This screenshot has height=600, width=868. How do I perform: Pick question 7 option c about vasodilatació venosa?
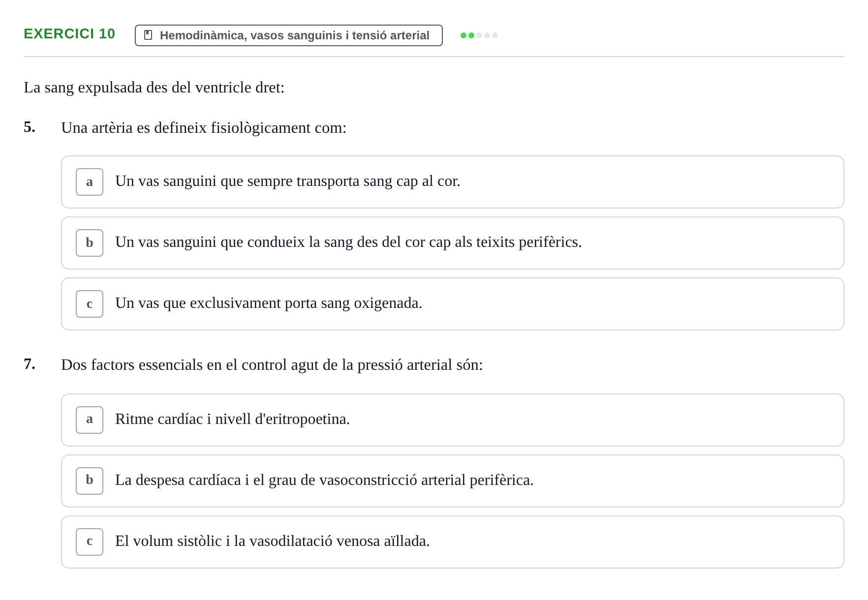[x=453, y=542]
